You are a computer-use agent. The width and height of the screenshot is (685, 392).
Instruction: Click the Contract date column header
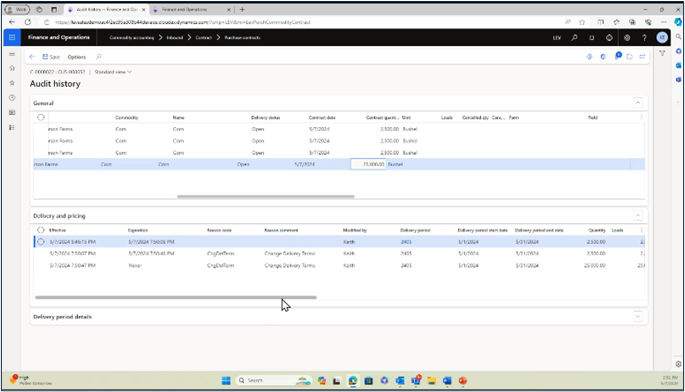click(322, 118)
